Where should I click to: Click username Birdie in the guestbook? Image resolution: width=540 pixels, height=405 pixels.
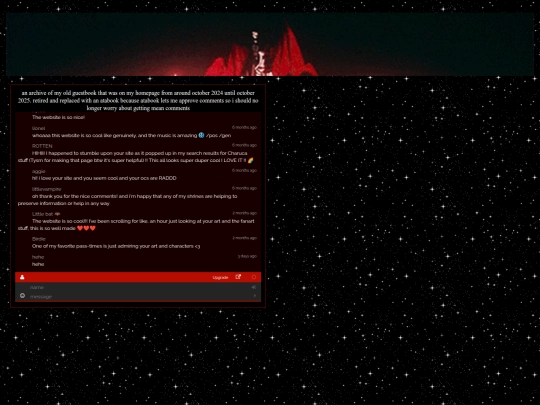coord(39,239)
